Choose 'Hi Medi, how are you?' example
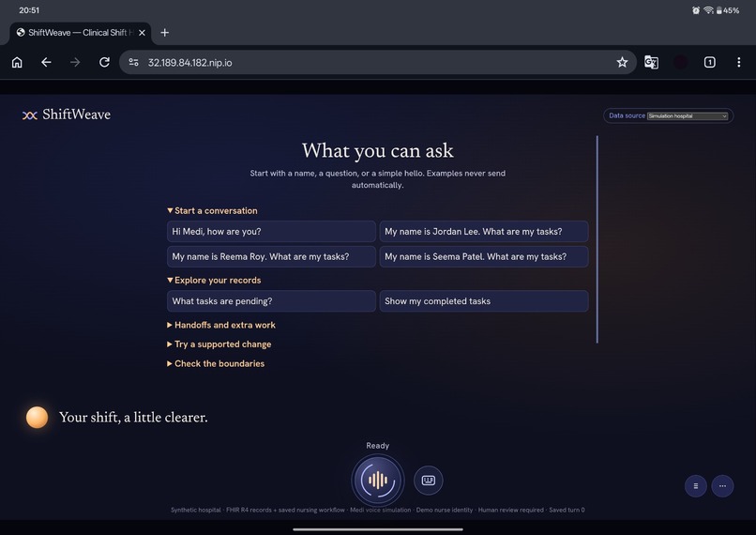 pyautogui.click(x=271, y=232)
